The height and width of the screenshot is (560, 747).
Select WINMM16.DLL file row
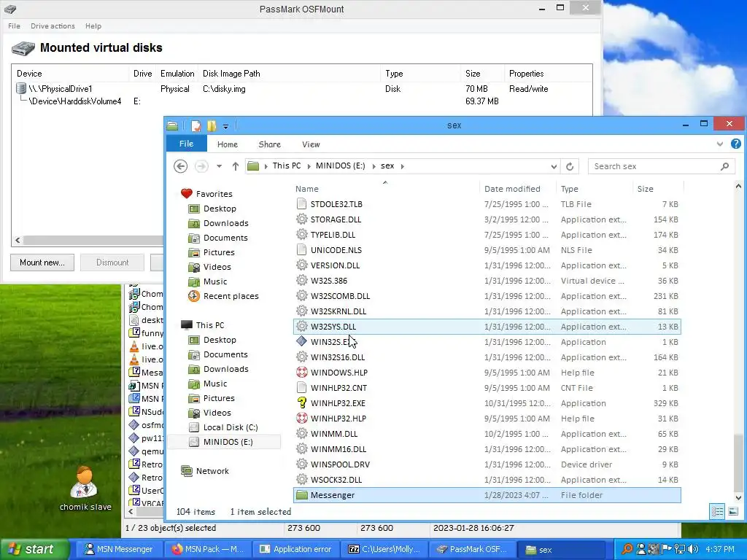coord(487,449)
